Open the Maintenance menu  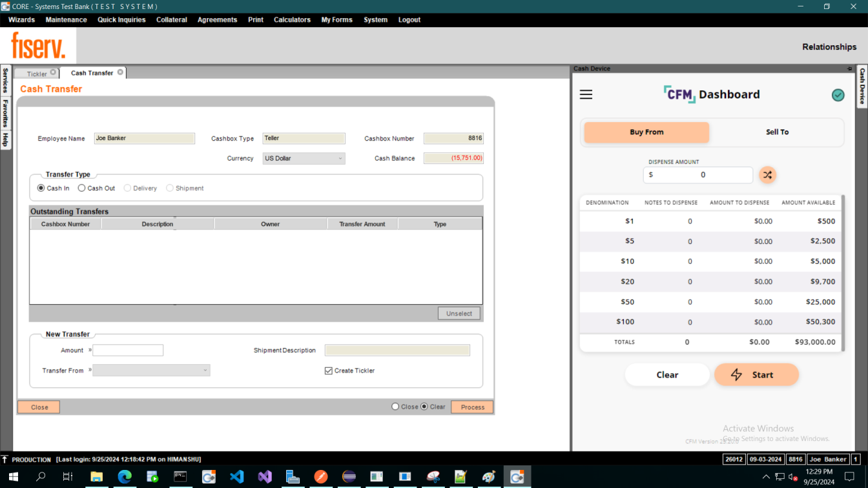[x=66, y=20]
